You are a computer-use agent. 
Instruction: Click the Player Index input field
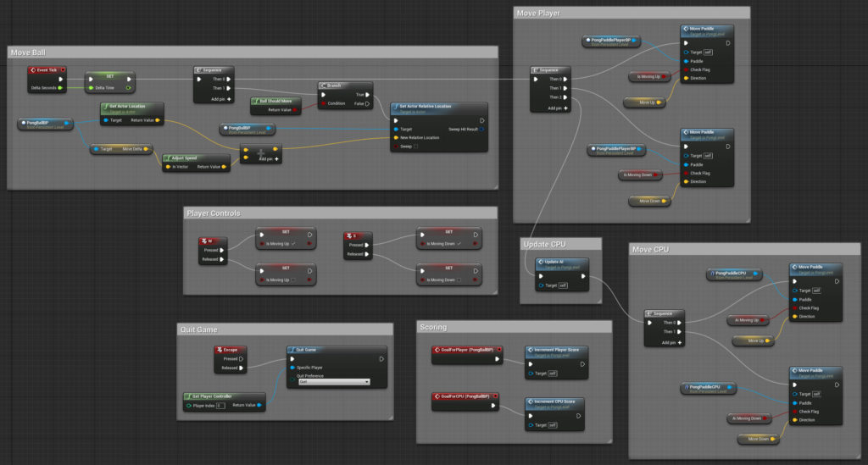[x=220, y=406]
